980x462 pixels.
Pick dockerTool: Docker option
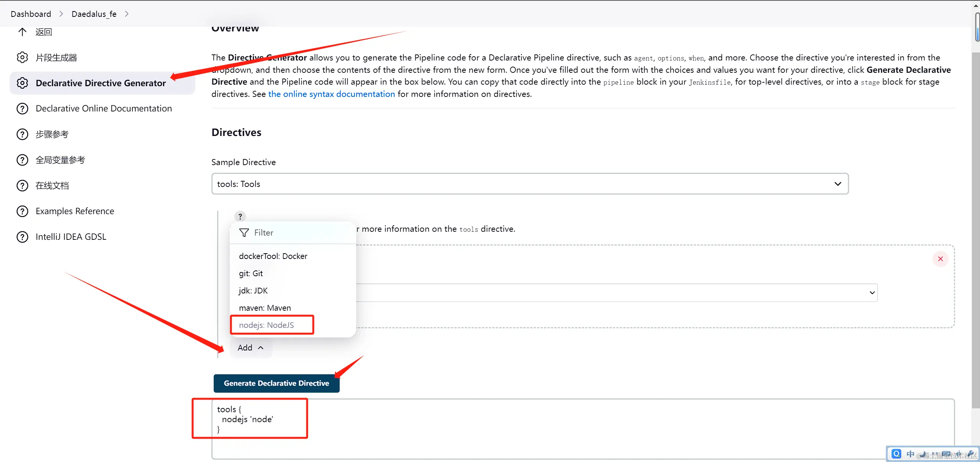(x=273, y=256)
